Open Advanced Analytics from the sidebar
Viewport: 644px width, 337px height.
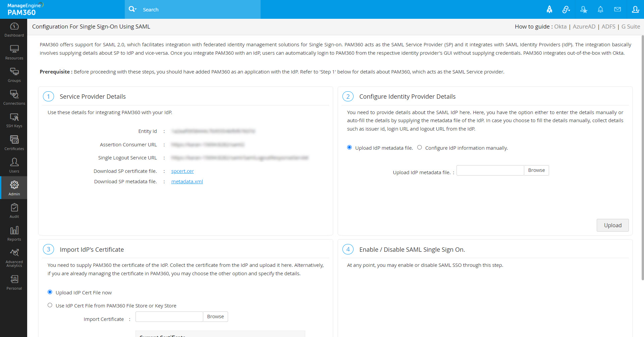[14, 256]
